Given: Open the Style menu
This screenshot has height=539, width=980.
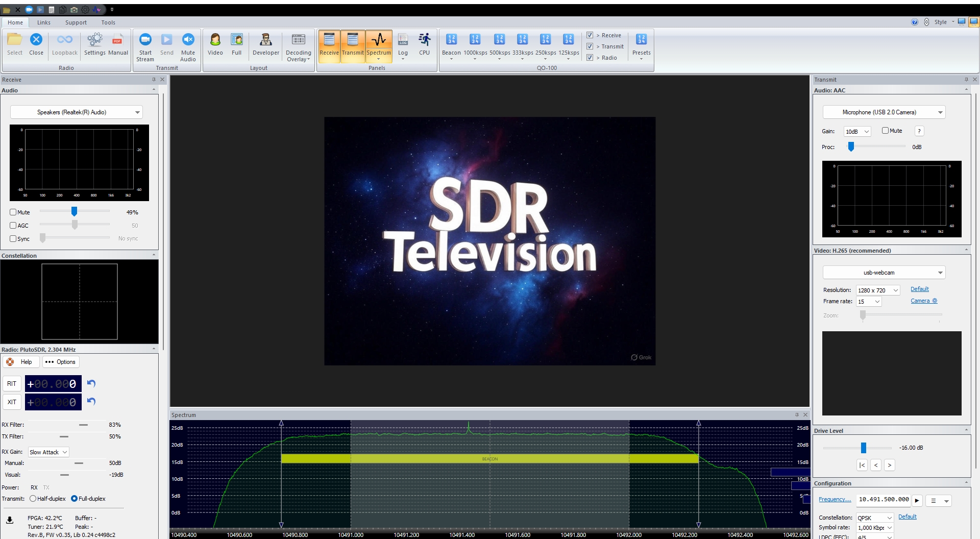Looking at the screenshot, I should pos(943,22).
